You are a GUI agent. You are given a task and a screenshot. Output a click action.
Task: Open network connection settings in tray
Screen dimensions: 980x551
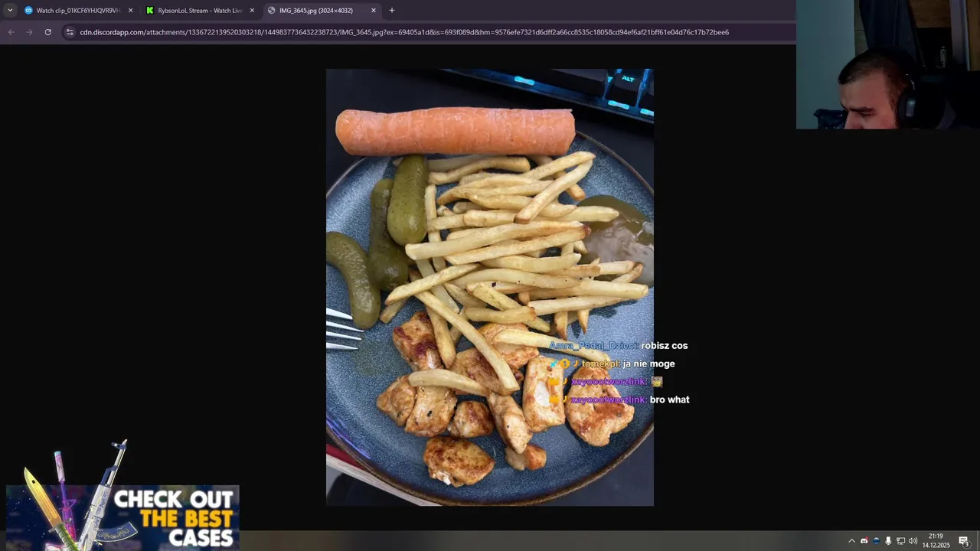(x=900, y=541)
